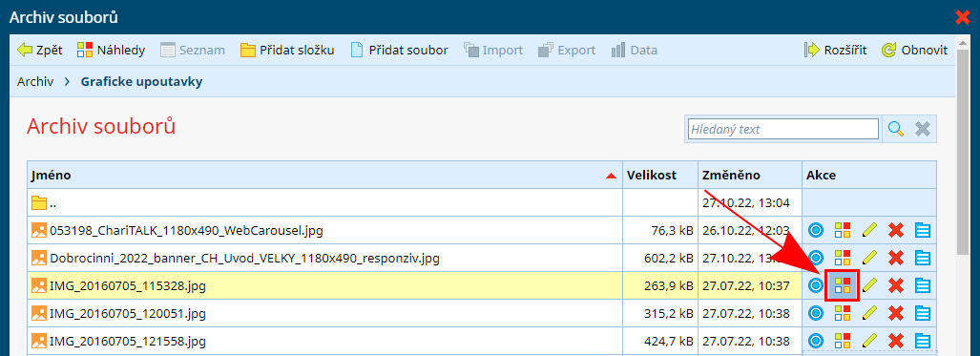Image resolution: width=980 pixels, height=356 pixels.
Task: Refresh listing with Obnovit
Action: click(x=914, y=50)
